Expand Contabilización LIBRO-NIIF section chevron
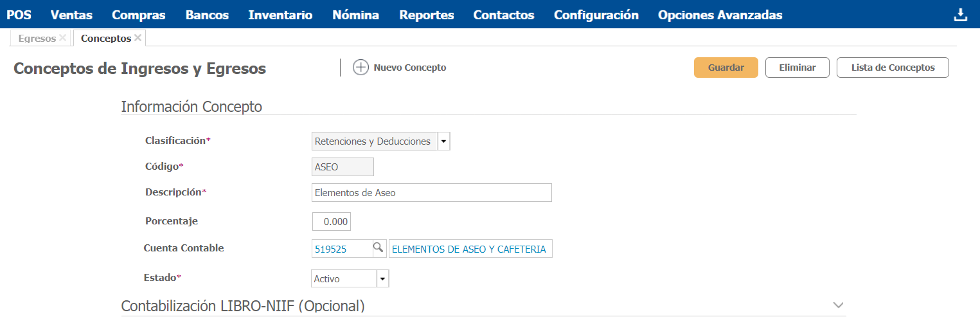Viewport: 980px width, 326px height. 837,305
